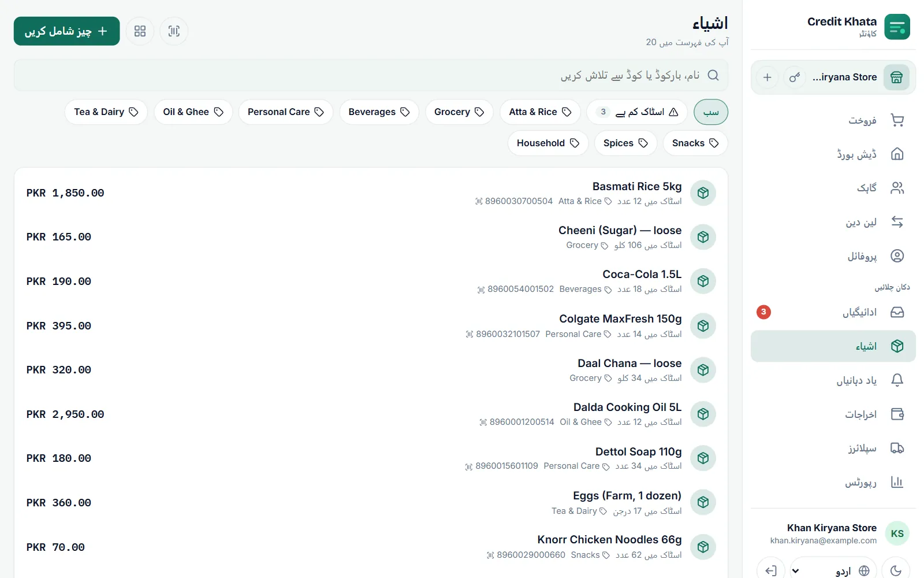Image resolution: width=924 pixels, height=578 pixels.
Task: Open the reports page in sidebar
Action: tap(833, 482)
